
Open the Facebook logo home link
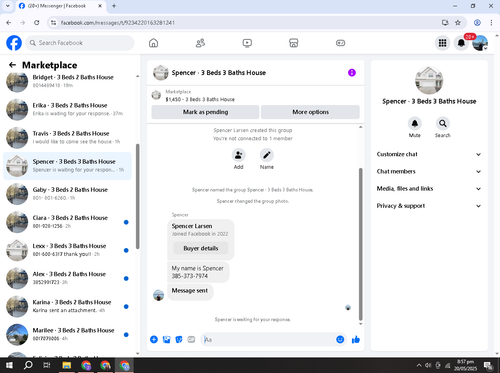[x=14, y=43]
